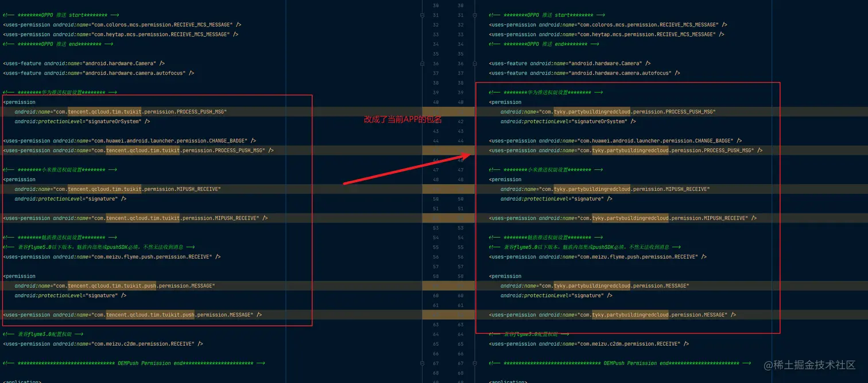Click left pane android.hardware.camera.autofocus line
The width and height of the screenshot is (868, 383).
[x=98, y=73]
